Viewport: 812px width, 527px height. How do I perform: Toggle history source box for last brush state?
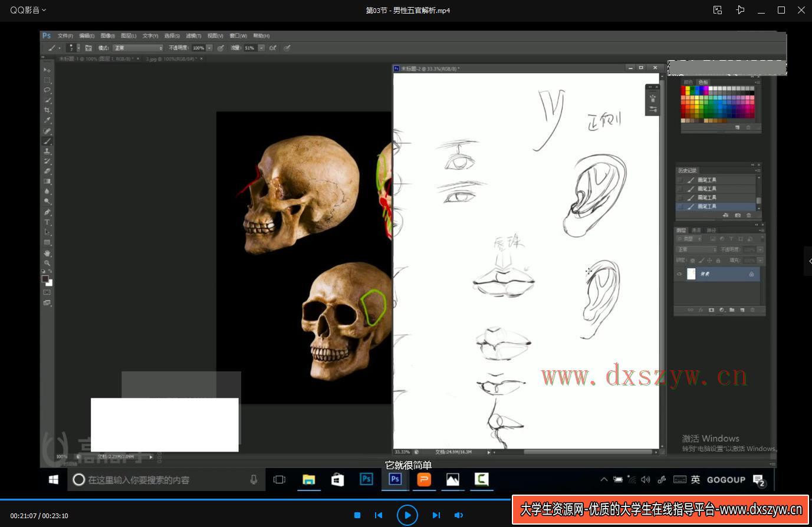coord(680,206)
